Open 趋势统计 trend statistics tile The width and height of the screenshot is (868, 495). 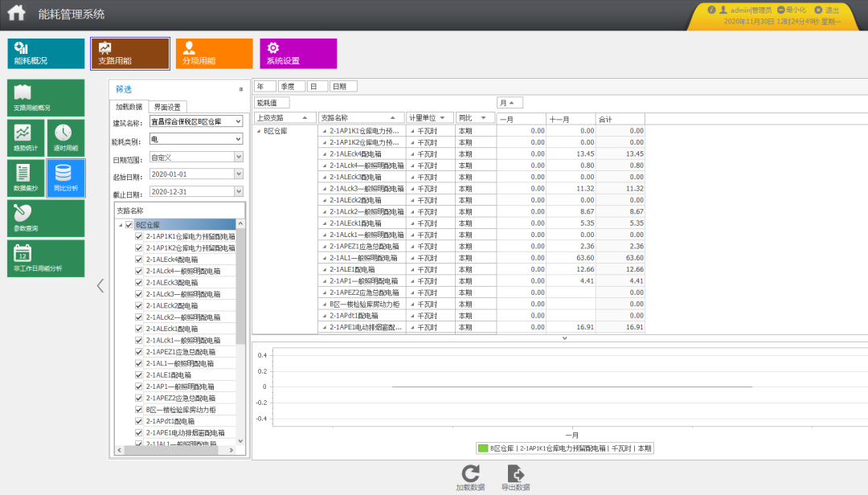[x=26, y=138]
